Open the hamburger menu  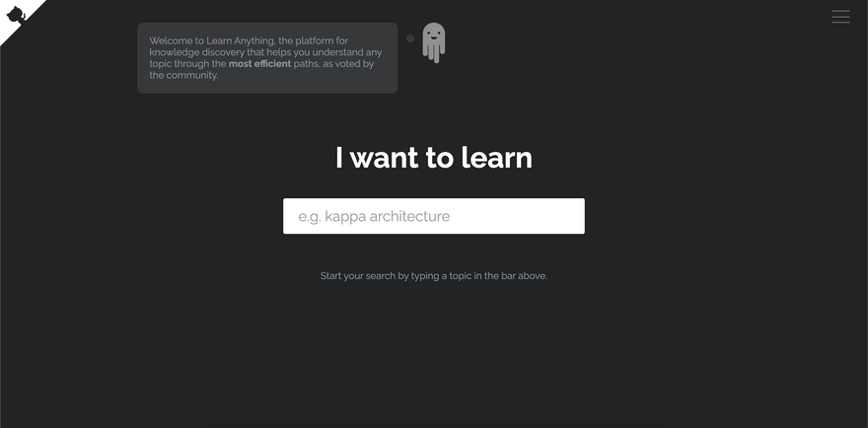(840, 17)
